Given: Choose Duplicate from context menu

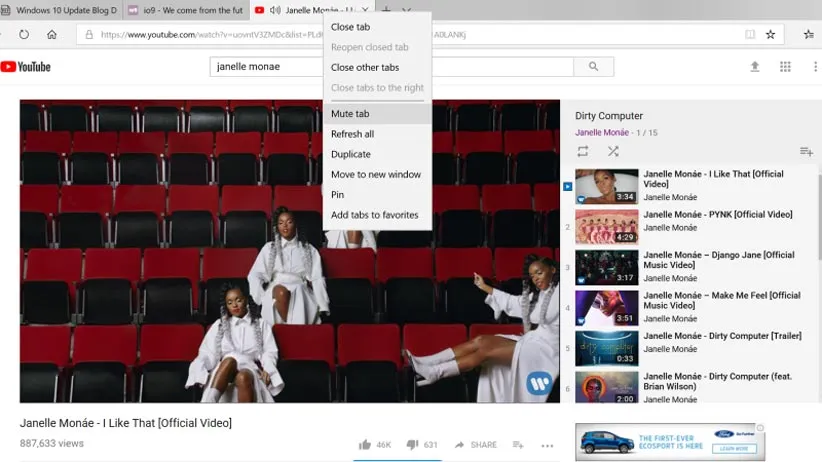Looking at the screenshot, I should pyautogui.click(x=351, y=154).
